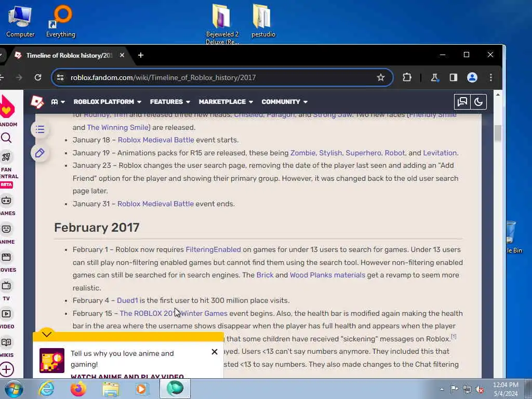
Task: Open the Dued1 user link
Action: pos(127,300)
